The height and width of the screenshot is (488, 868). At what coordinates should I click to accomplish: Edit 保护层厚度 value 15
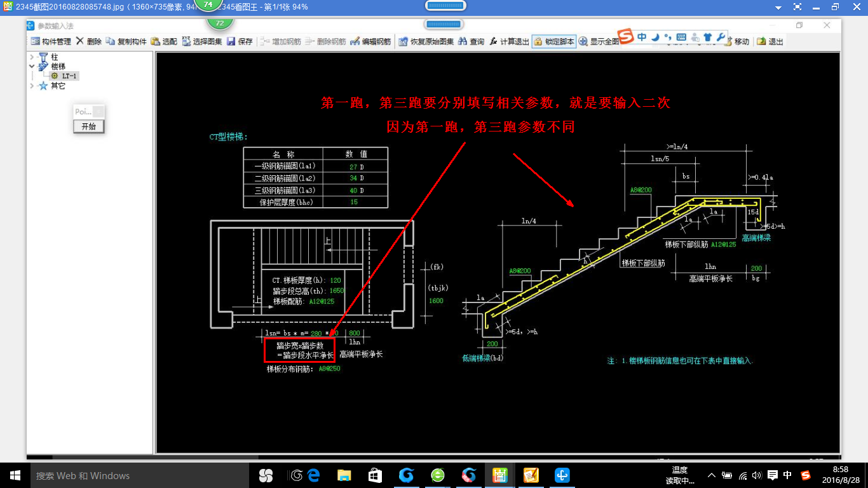354,202
